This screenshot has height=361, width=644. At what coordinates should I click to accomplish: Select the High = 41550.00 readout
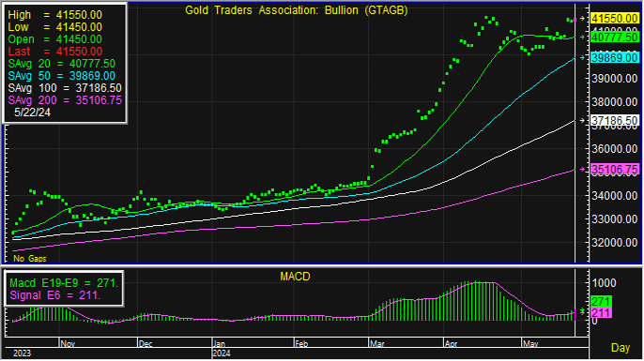[55, 15]
